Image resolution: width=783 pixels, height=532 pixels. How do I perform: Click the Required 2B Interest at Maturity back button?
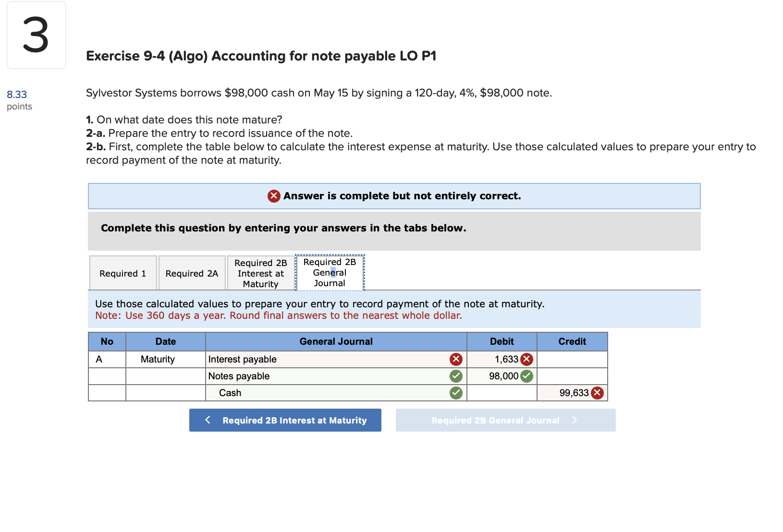(285, 420)
